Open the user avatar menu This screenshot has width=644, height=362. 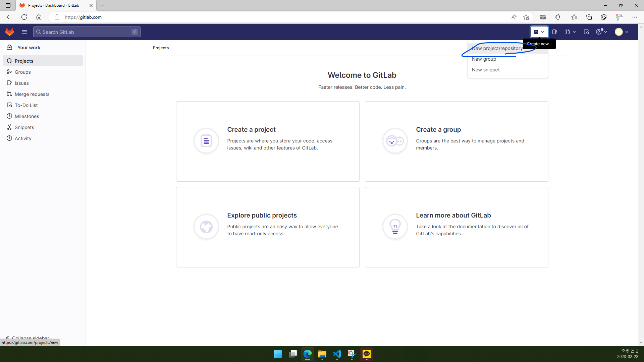(x=622, y=32)
